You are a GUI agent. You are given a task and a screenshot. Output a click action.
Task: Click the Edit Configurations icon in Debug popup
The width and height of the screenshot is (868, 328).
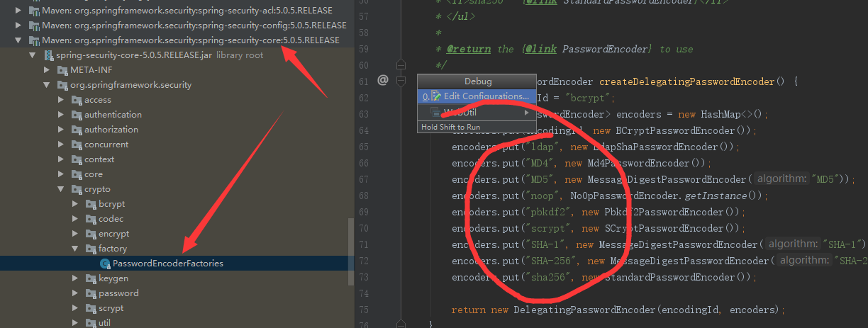(437, 96)
